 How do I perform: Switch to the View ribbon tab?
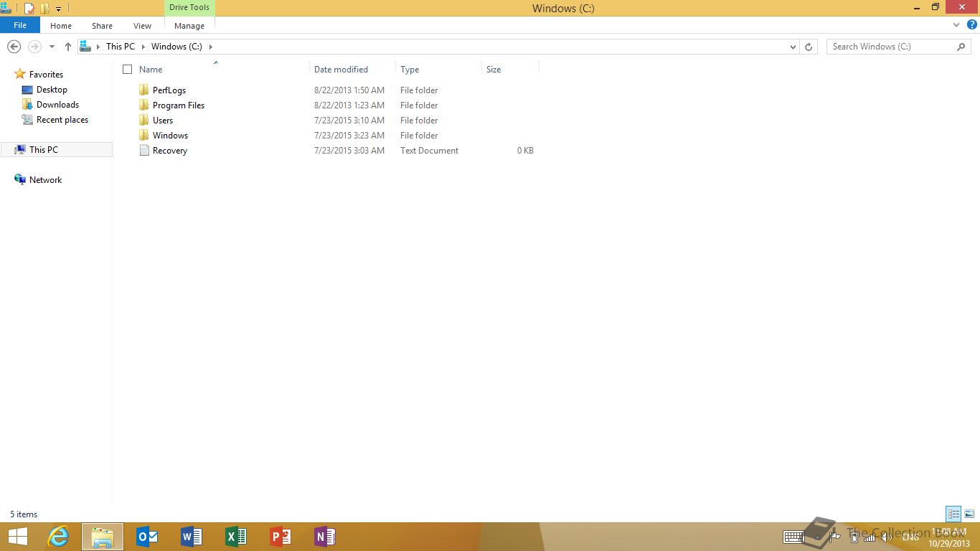(x=141, y=25)
